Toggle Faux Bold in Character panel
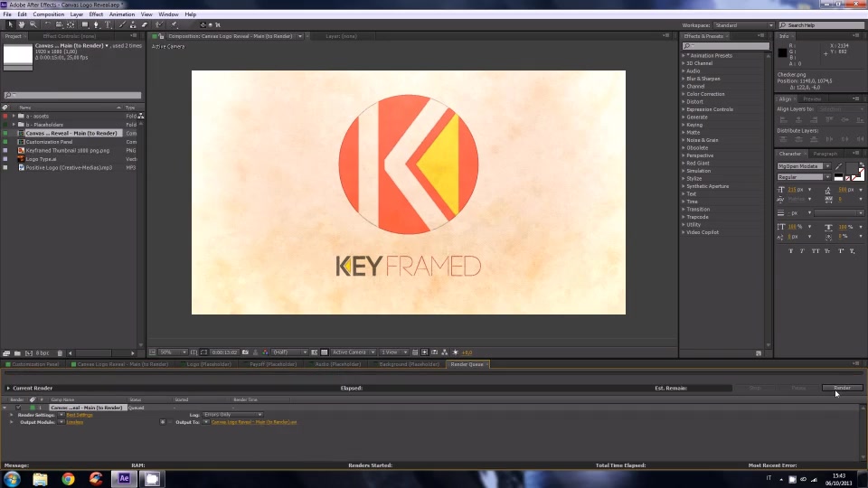The image size is (868, 488). pos(790,251)
